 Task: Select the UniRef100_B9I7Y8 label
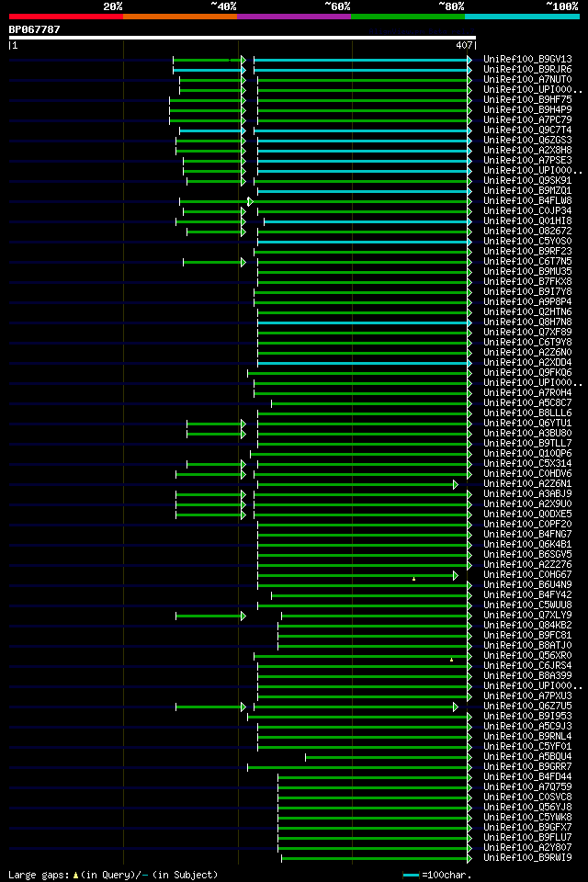527,291
